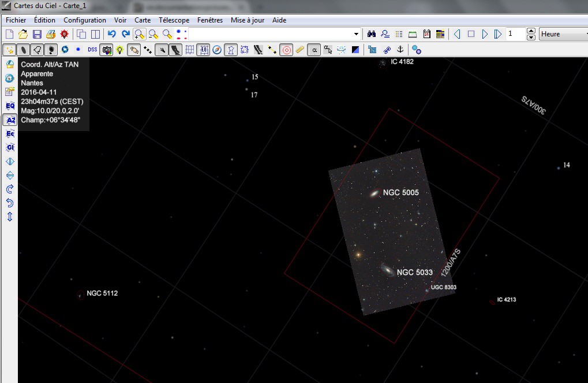This screenshot has height=383, width=588.
Task: Start real-time animation with double-triangle button
Action: (498, 34)
